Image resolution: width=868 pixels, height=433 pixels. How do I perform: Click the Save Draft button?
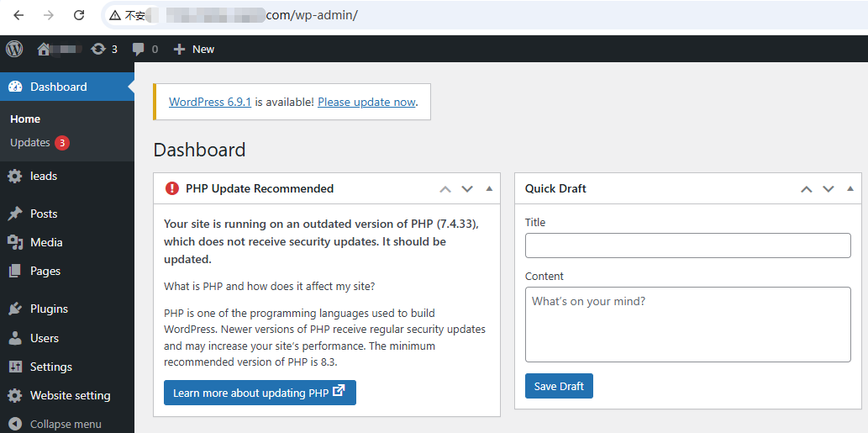[559, 386]
